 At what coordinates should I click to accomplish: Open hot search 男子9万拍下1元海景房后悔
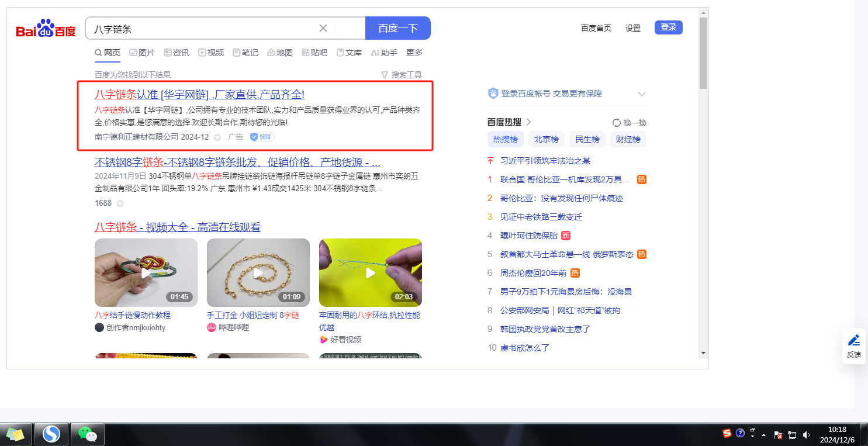point(566,292)
